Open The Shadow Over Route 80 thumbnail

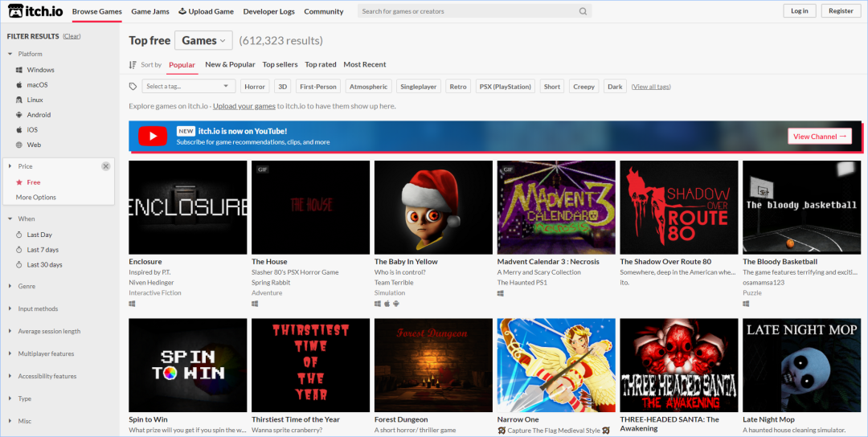pyautogui.click(x=678, y=207)
